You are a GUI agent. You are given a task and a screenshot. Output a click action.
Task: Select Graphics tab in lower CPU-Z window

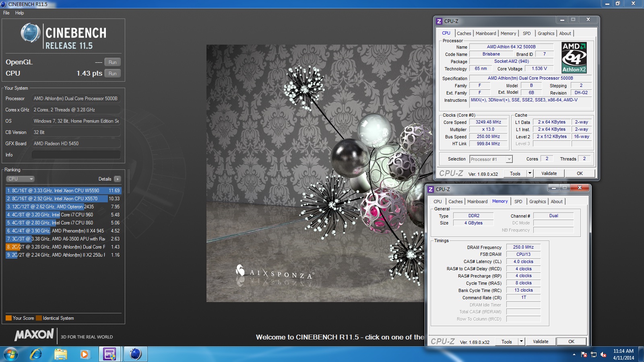(x=538, y=202)
